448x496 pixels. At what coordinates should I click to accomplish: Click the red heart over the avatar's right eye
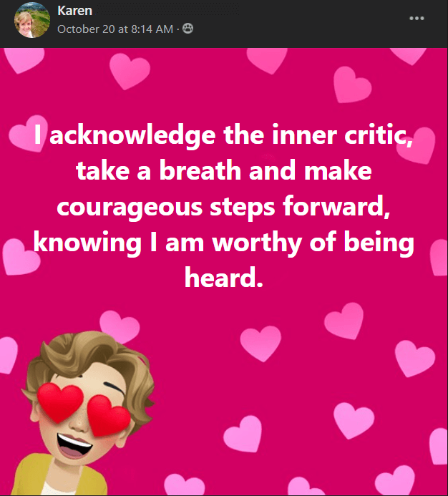coord(109,416)
